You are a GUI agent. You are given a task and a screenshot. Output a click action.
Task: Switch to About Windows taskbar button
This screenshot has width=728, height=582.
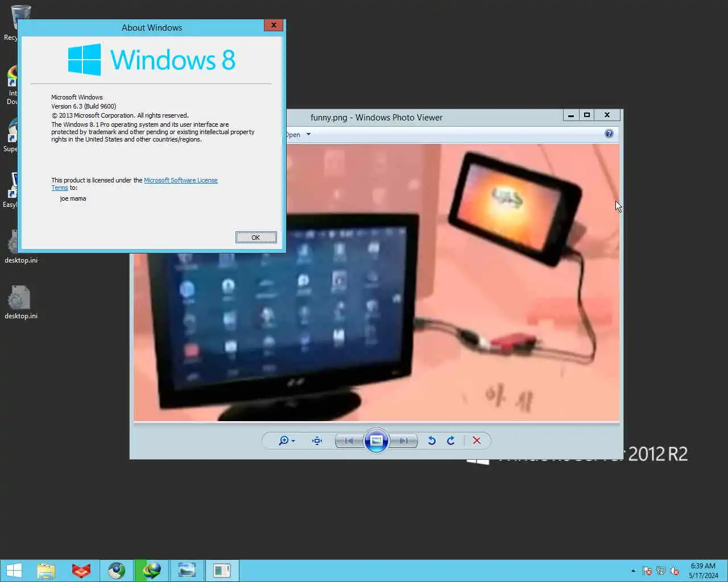(x=222, y=571)
